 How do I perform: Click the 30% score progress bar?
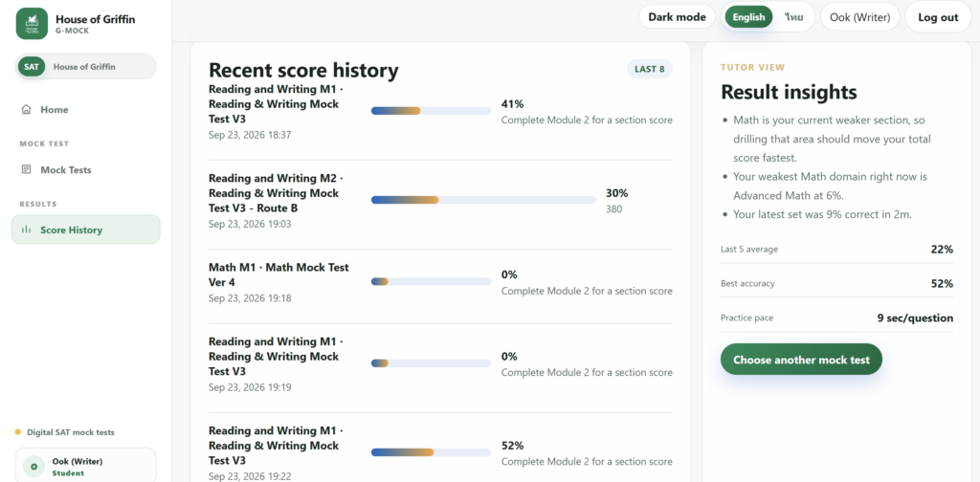483,200
